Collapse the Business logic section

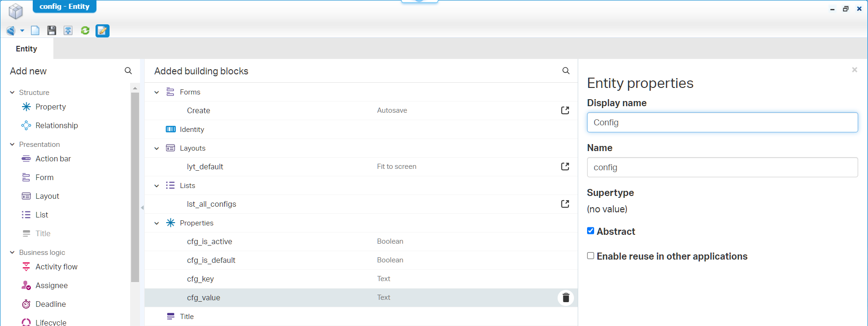(12, 253)
